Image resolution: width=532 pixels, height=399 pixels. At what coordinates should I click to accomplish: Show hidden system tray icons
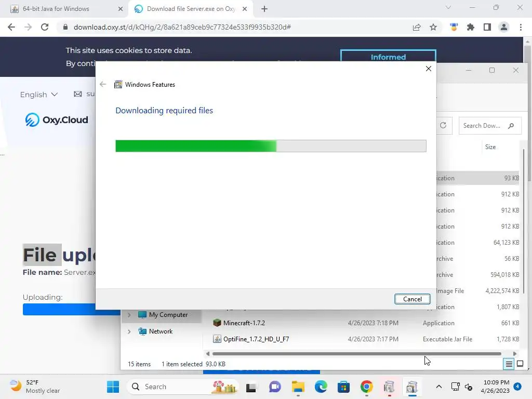pyautogui.click(x=438, y=387)
